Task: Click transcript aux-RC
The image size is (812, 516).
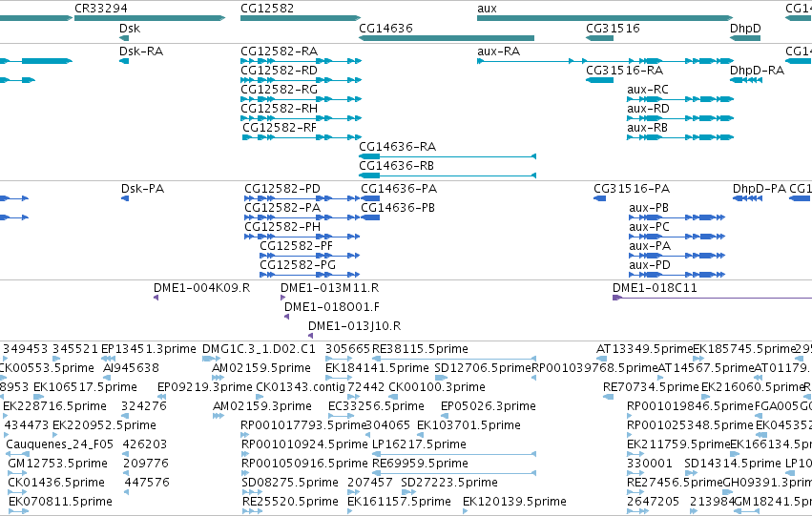Action: coord(648,90)
